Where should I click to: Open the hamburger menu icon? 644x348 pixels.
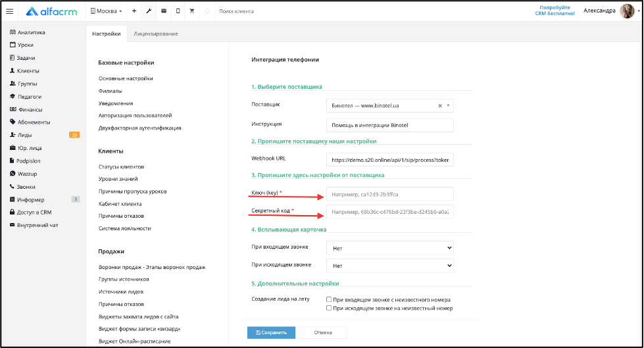[x=9, y=11]
